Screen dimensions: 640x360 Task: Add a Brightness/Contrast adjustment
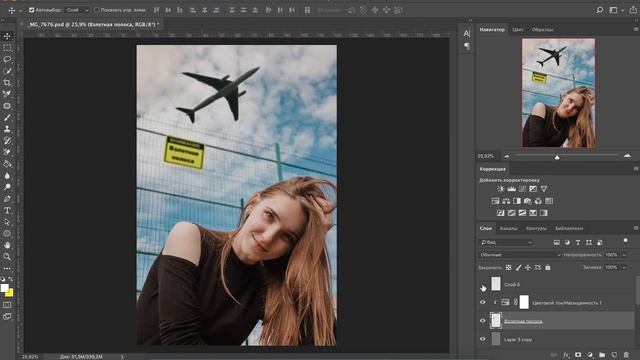(x=500, y=189)
